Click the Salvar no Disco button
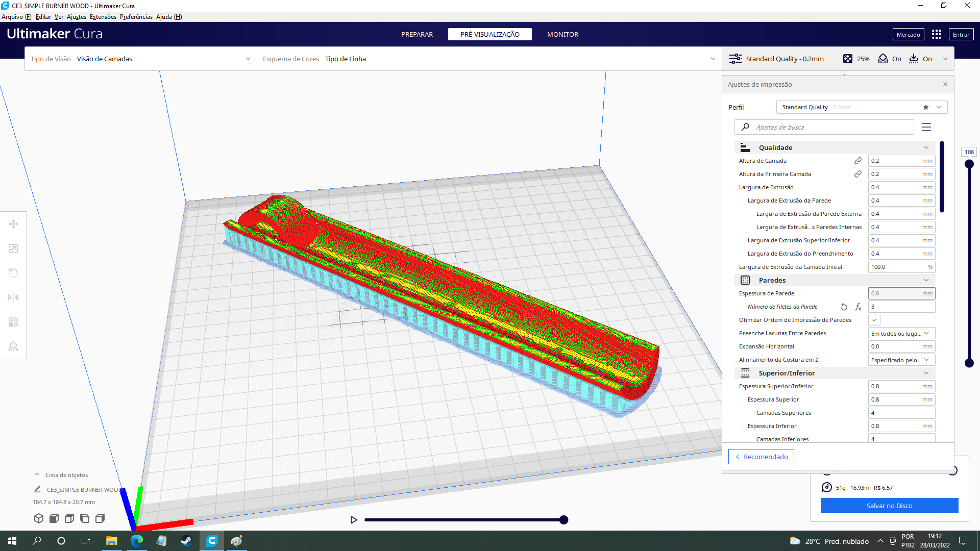 tap(889, 506)
